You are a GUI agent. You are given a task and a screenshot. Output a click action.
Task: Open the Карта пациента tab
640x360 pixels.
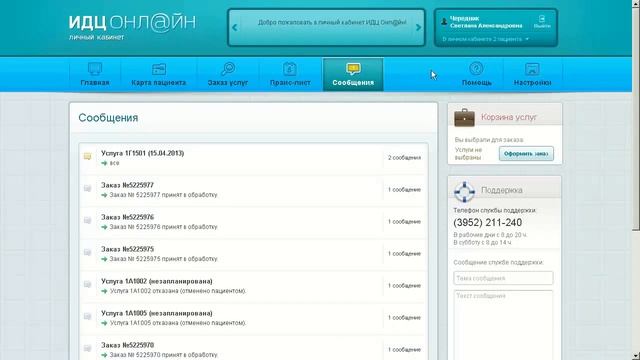tap(159, 74)
